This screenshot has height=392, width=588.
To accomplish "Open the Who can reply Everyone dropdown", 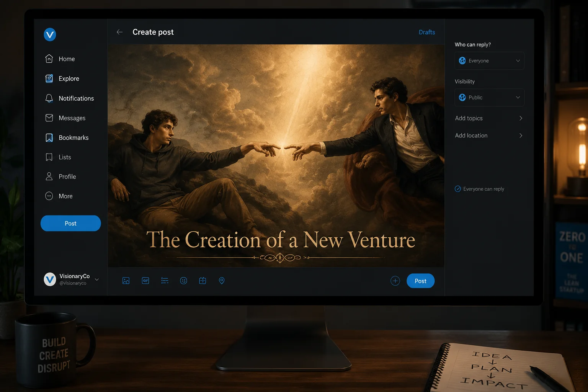I will click(490, 61).
